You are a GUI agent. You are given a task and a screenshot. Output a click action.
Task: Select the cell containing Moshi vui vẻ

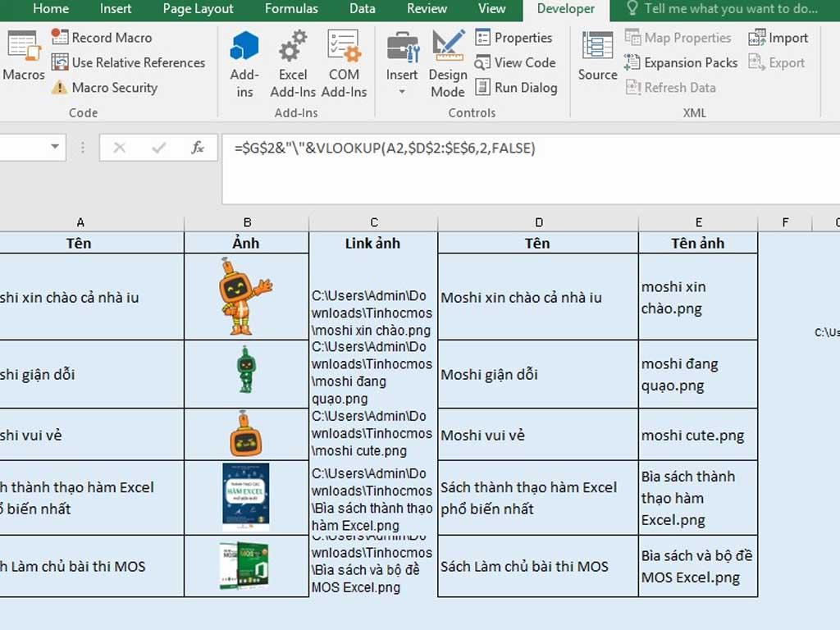click(538, 435)
